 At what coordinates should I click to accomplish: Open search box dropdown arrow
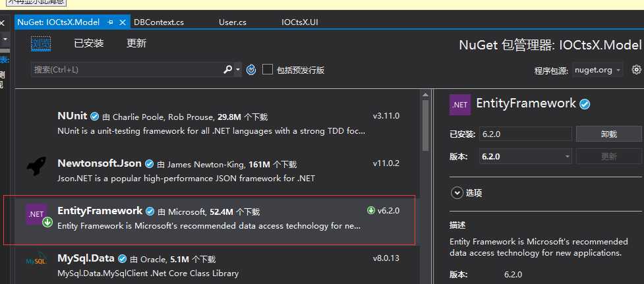click(238, 70)
